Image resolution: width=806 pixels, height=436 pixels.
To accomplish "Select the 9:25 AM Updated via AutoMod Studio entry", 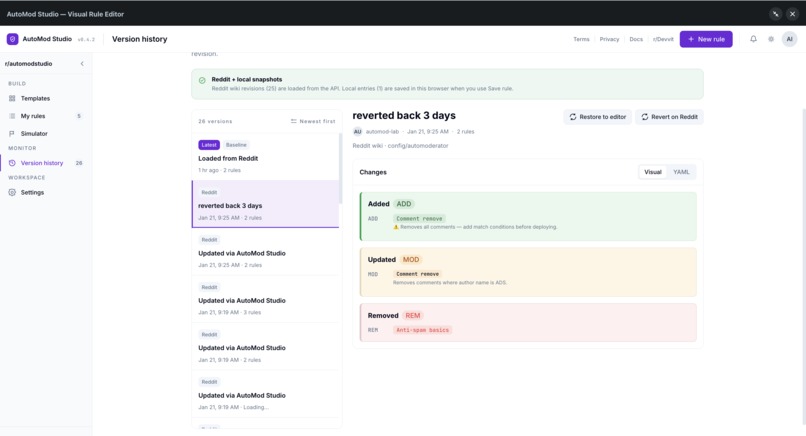I will coord(265,252).
